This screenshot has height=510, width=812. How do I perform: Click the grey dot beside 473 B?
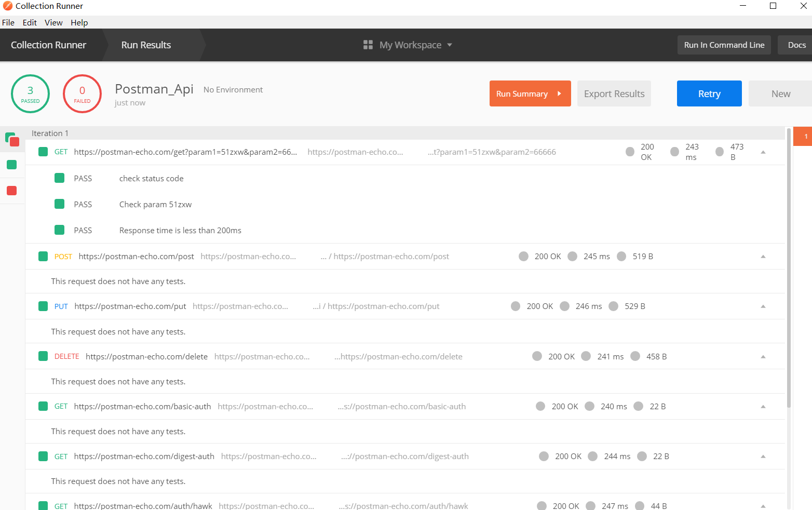(720, 152)
